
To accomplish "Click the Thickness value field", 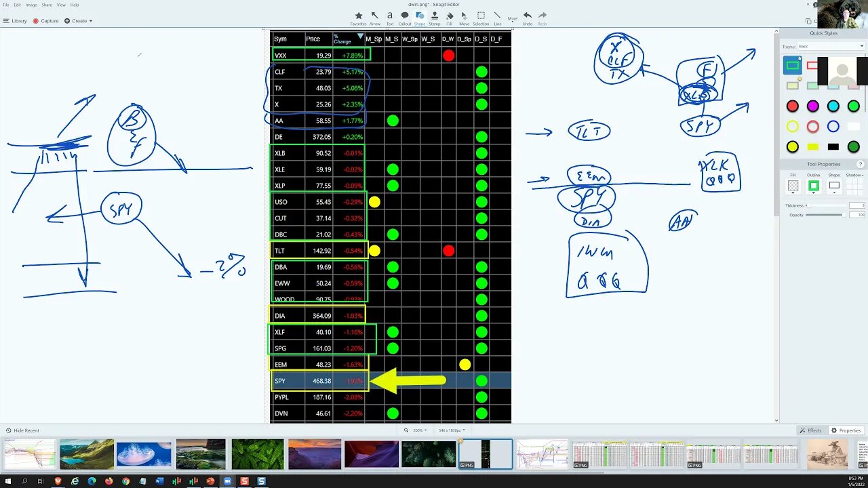I will tap(857, 205).
